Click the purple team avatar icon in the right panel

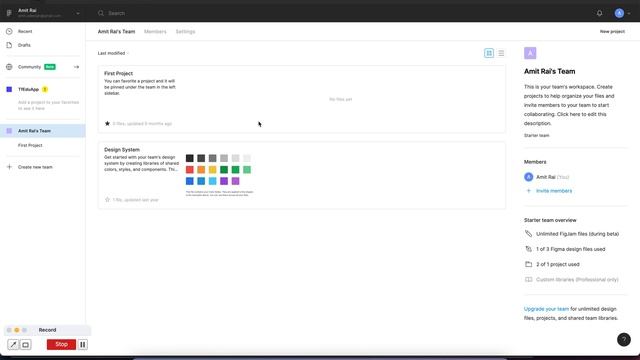(x=530, y=53)
